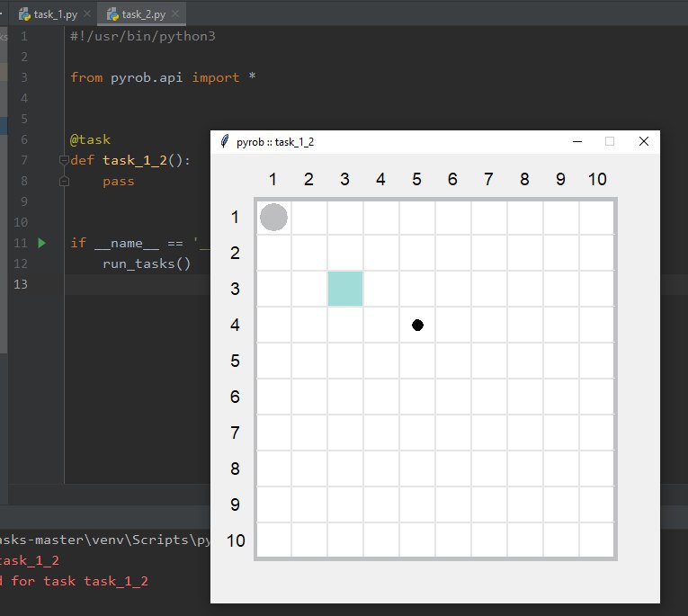Viewport: 688px width, 616px height.
Task: Click row label 3 in pyrob grid
Action: [x=236, y=289]
